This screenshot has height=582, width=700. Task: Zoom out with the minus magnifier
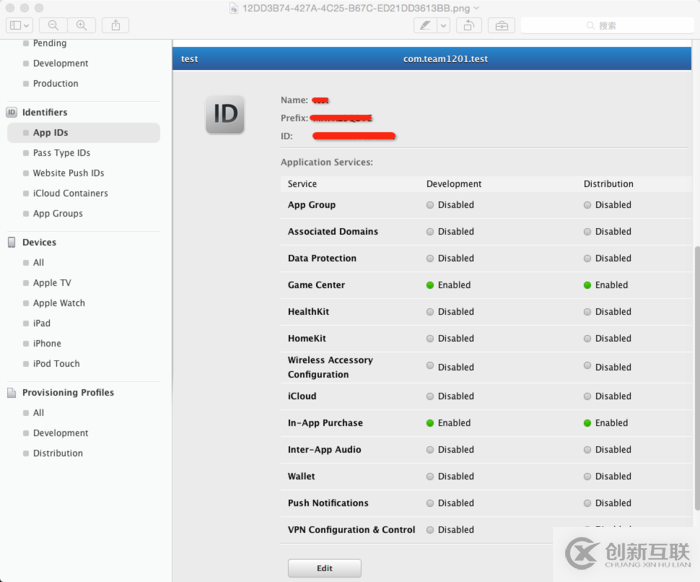pyautogui.click(x=53, y=25)
